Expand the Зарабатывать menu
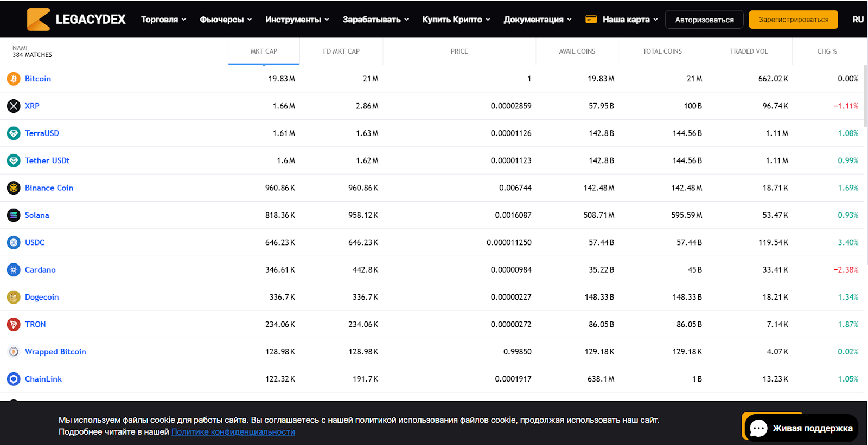This screenshot has height=445, width=868. (x=375, y=20)
